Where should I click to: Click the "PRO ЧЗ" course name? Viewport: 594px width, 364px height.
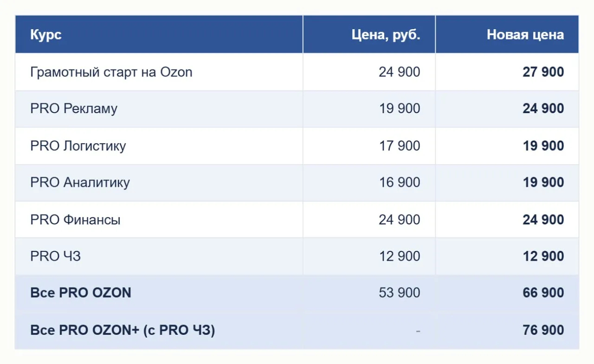point(55,256)
